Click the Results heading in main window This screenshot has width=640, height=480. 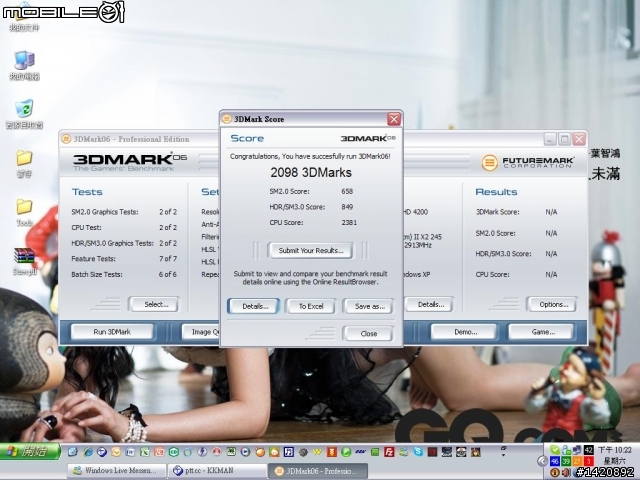[496, 192]
